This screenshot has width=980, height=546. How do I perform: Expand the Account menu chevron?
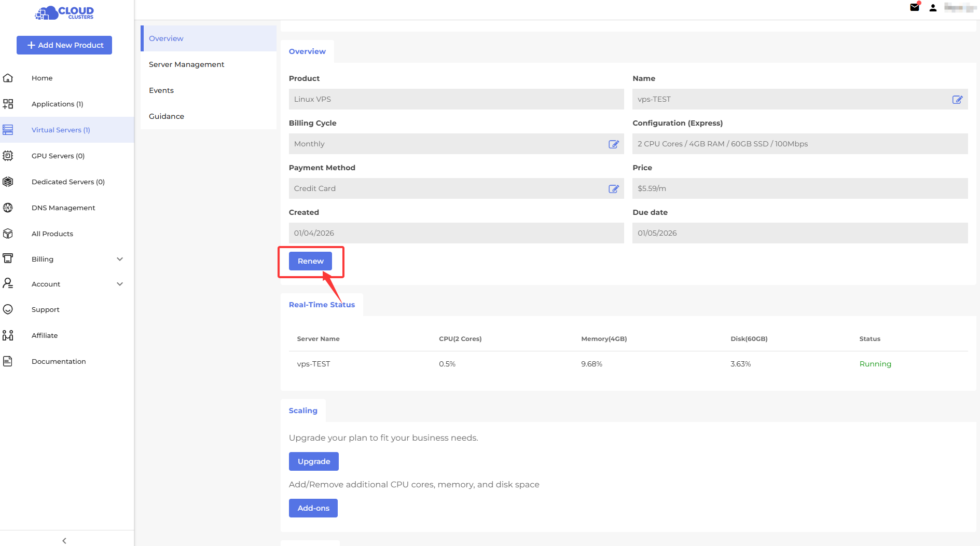pos(120,284)
